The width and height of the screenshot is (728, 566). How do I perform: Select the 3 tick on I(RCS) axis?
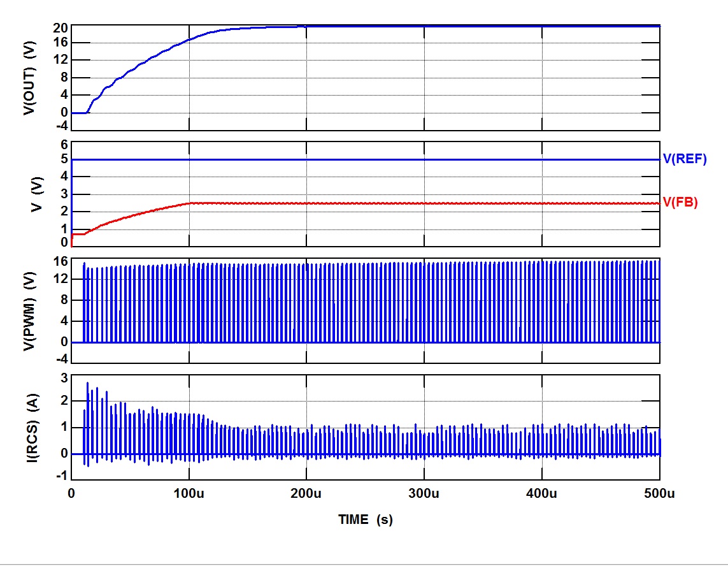coord(64,379)
